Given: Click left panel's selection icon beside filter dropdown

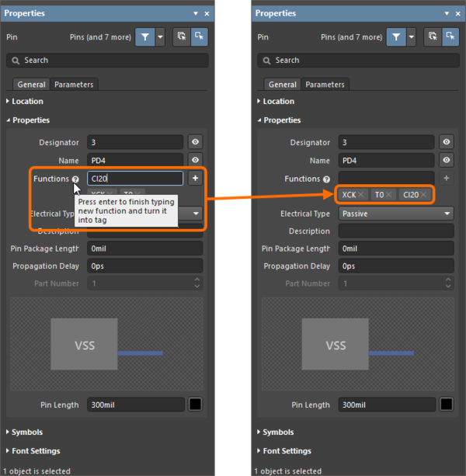Looking at the screenshot, I should pos(180,36).
